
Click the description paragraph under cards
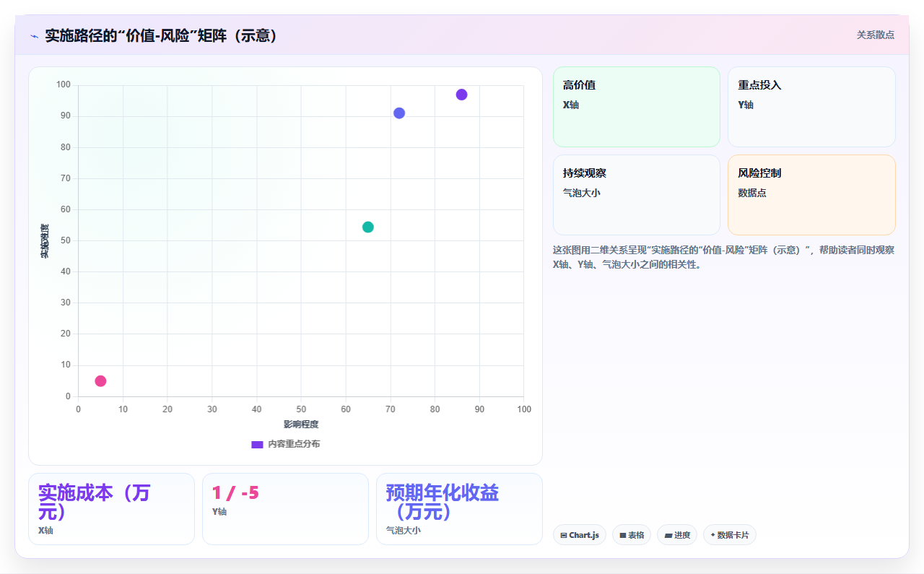[724, 257]
